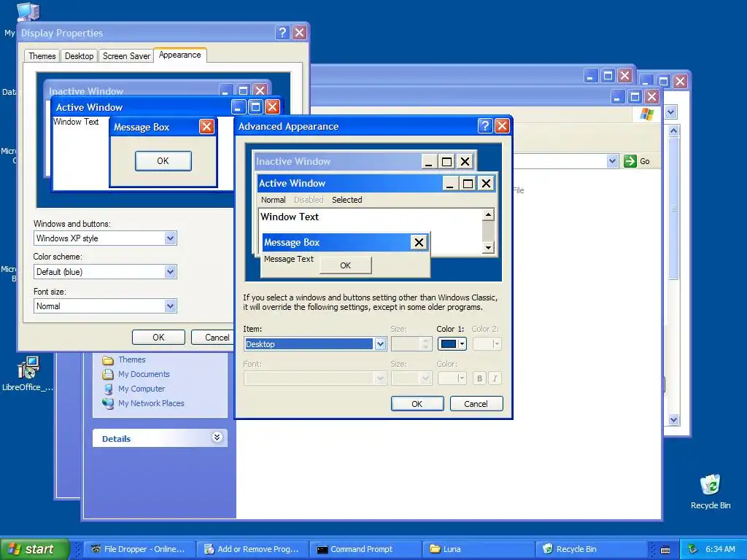Image resolution: width=747 pixels, height=560 pixels.
Task: Open the disabled Color 2 picker
Action: [x=487, y=344]
